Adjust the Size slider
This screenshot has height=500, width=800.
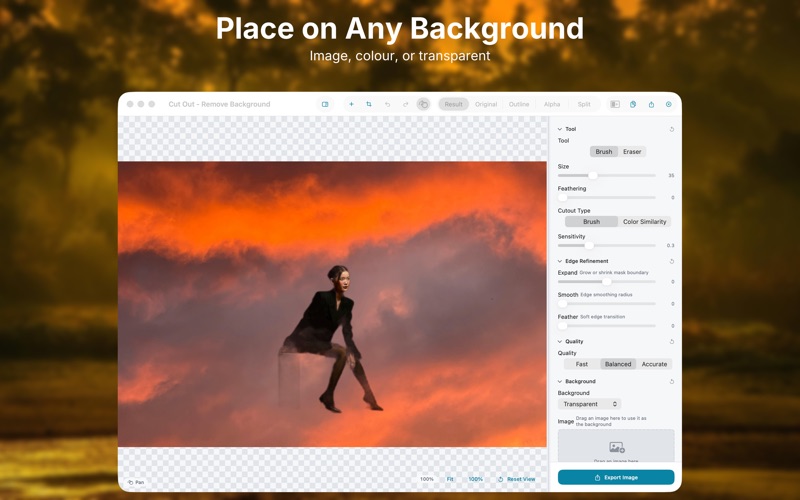point(607,176)
